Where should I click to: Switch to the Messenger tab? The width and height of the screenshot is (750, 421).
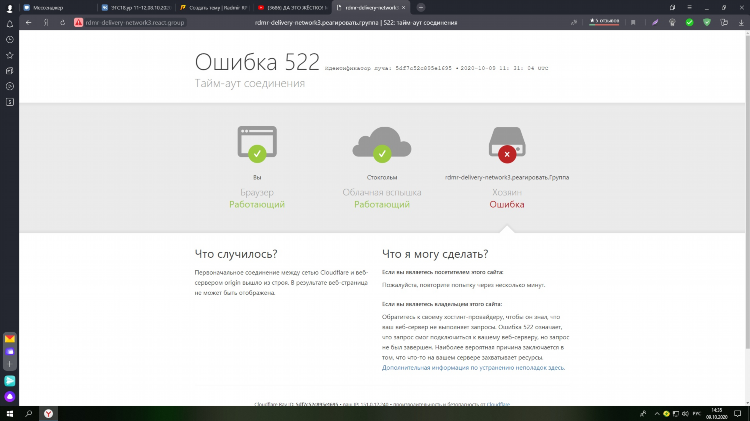57,8
